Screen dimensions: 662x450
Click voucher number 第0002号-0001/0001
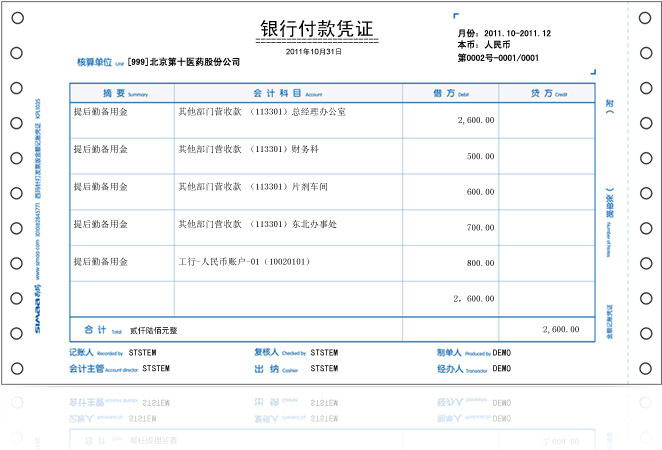[x=498, y=58]
